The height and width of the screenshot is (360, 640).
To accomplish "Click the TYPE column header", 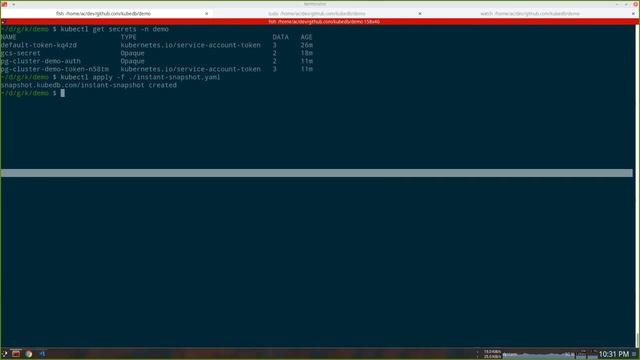I will 128,37.
